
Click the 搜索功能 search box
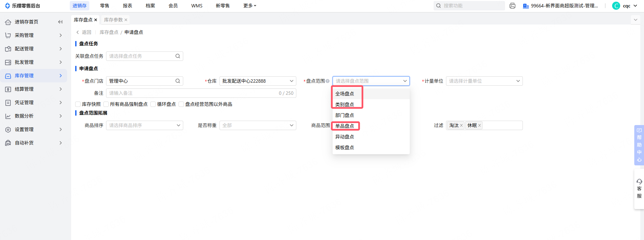pyautogui.click(x=469, y=6)
